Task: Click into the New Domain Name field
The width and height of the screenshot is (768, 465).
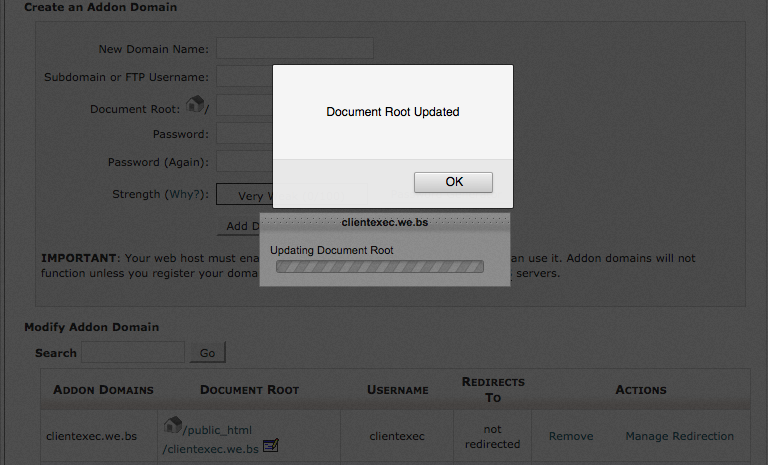Action: point(295,49)
